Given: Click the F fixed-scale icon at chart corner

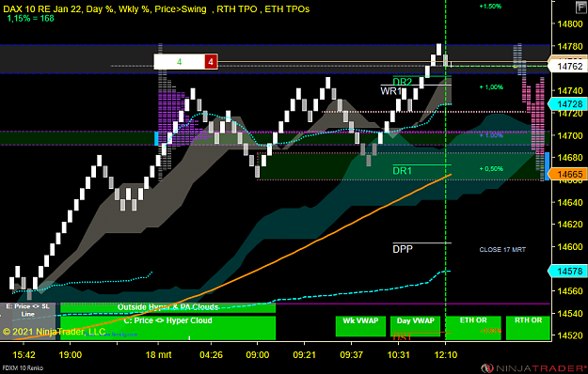Looking at the screenshot, I should click(581, 8).
